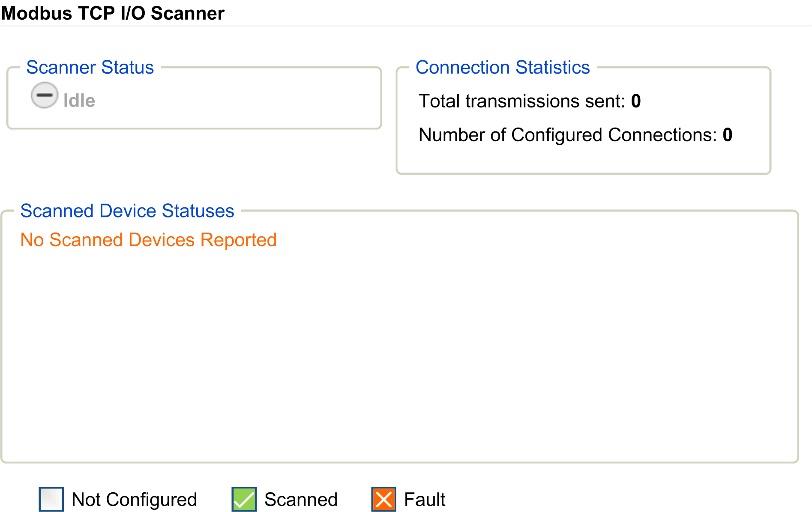Click the Not Configured legend square icon

pos(51,499)
